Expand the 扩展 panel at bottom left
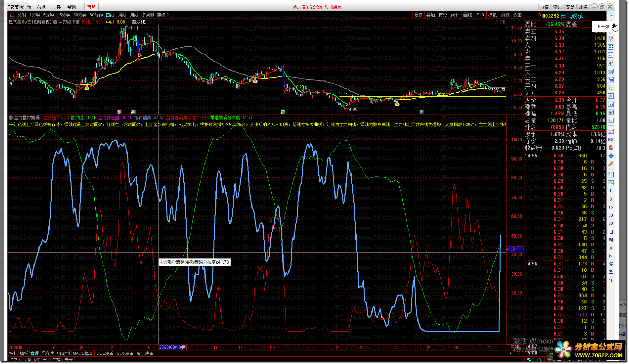This screenshot has height=364, width=629. click(x=15, y=360)
